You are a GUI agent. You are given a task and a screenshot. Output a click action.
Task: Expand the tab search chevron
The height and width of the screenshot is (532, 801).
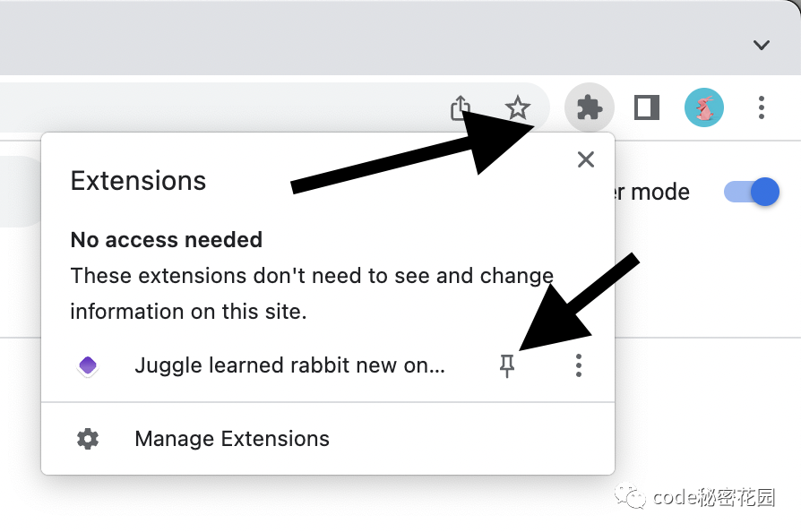[762, 45]
